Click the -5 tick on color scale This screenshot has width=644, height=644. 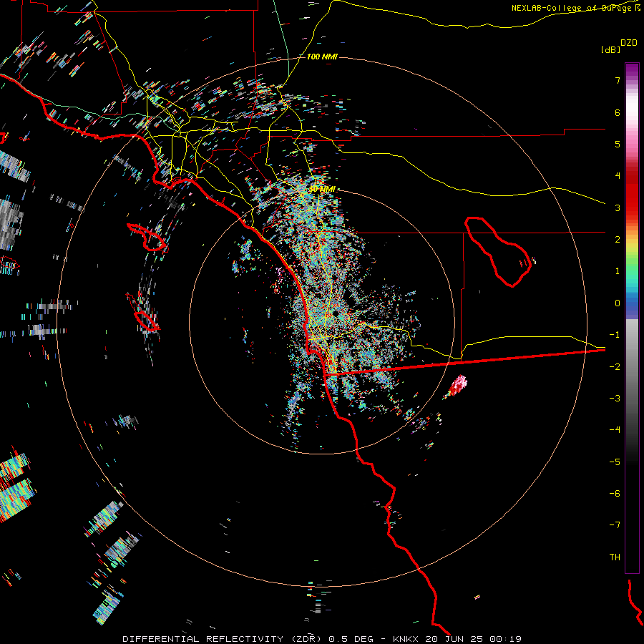coord(615,462)
